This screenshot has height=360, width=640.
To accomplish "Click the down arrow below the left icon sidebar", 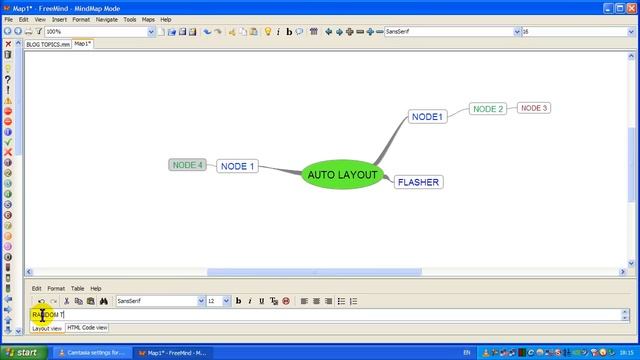I will (x=18, y=331).
